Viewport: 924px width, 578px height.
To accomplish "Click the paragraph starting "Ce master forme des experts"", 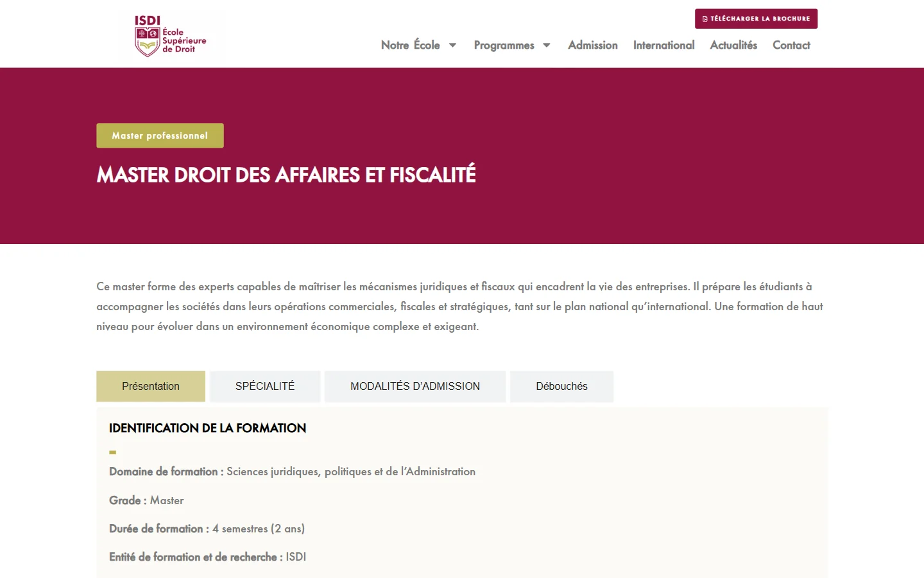I will (x=459, y=306).
